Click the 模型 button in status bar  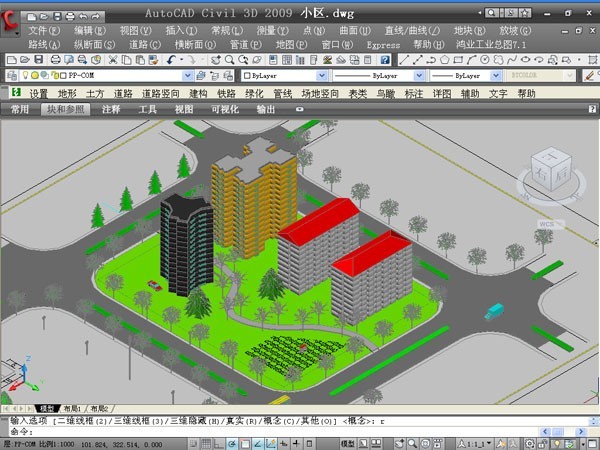(x=347, y=444)
